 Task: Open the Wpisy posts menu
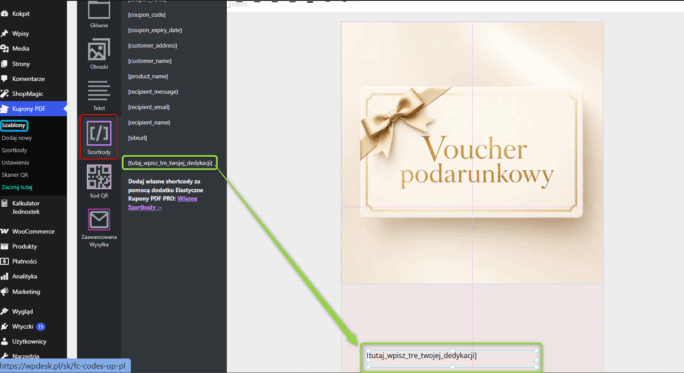(21, 34)
